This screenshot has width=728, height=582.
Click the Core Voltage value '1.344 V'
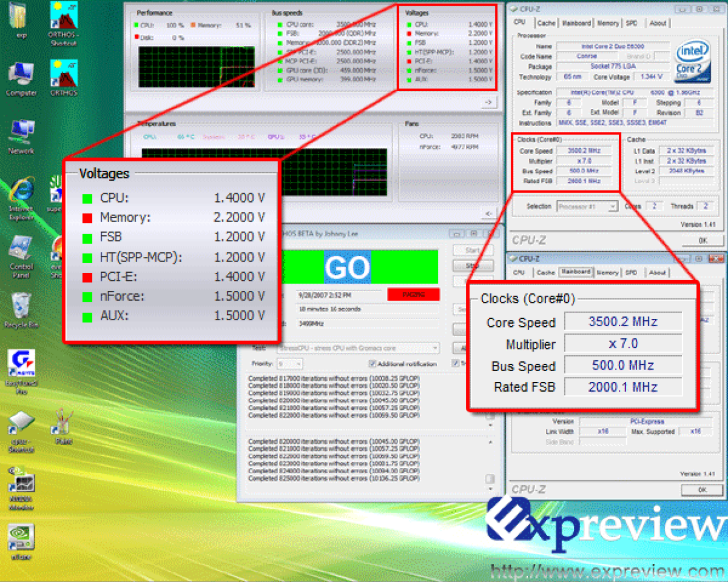point(652,77)
